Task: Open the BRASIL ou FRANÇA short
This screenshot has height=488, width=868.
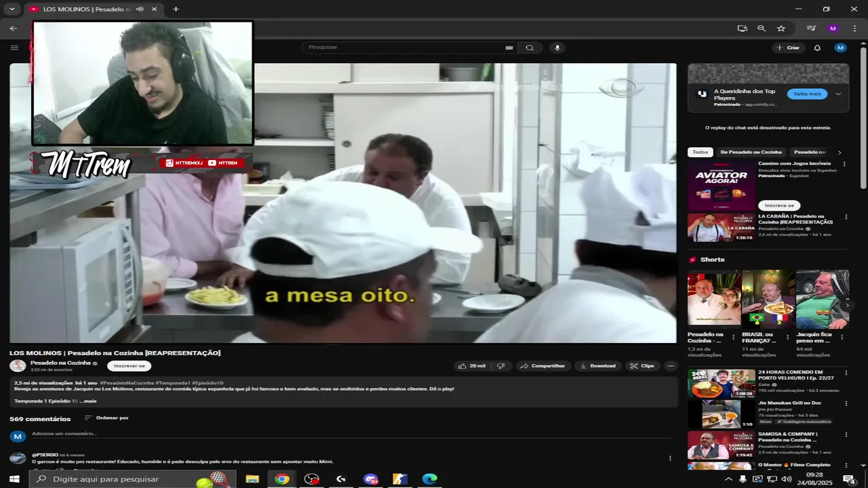Action: pyautogui.click(x=768, y=300)
